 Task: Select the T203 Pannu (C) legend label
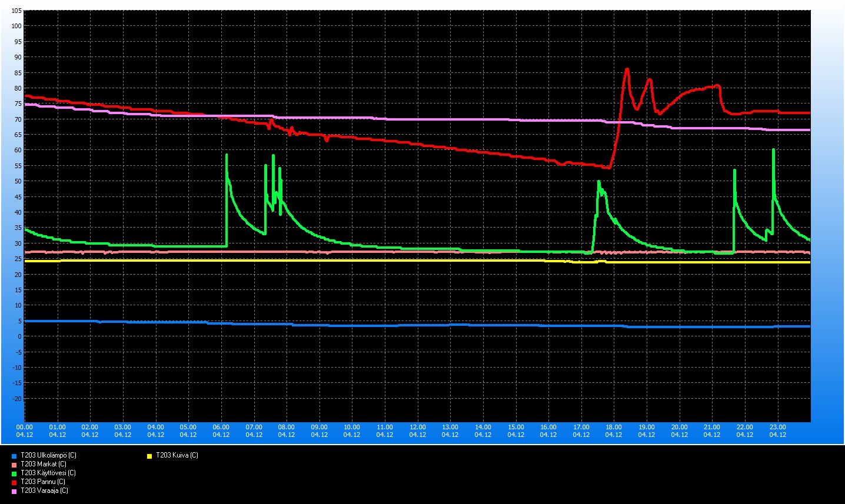coord(42,482)
